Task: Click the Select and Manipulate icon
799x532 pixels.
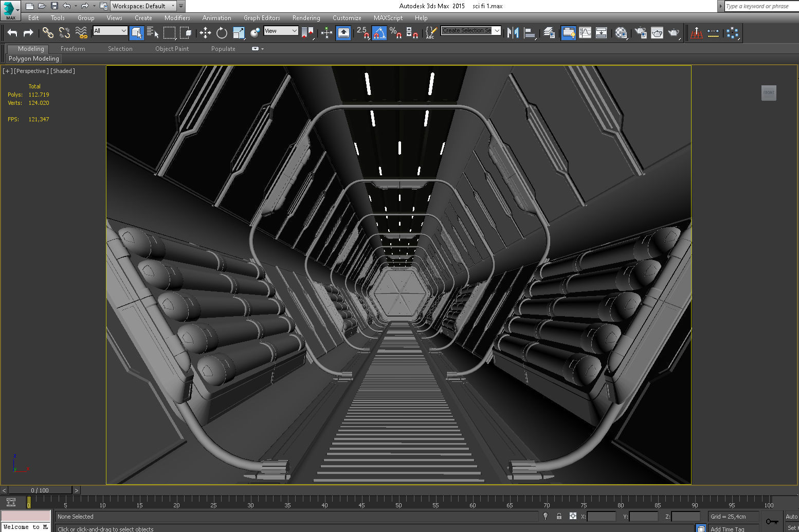Action: coord(326,33)
